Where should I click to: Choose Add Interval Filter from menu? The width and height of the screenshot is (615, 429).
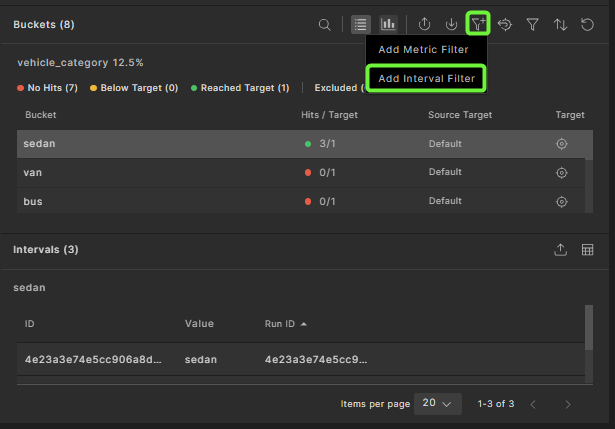click(x=426, y=78)
